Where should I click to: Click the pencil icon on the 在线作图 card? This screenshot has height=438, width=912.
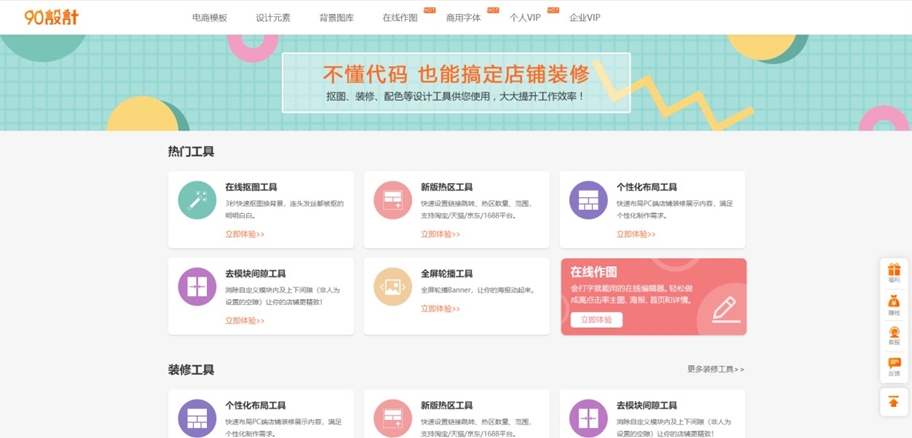[x=723, y=309]
